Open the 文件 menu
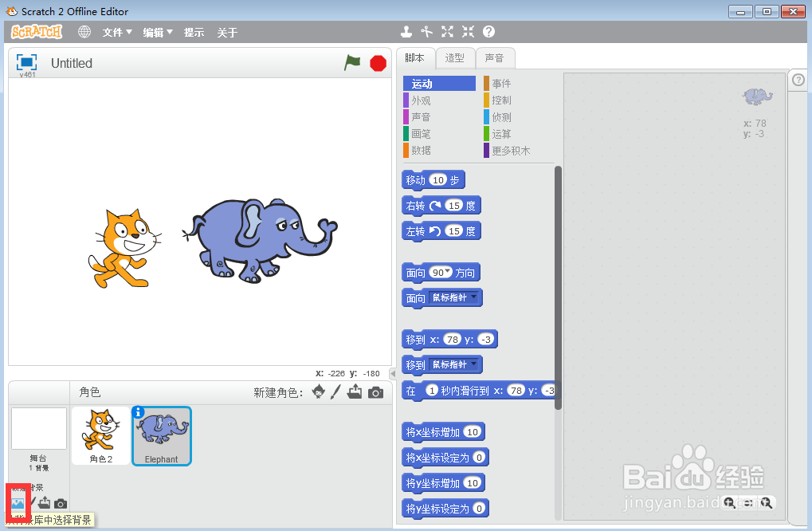The image size is (812, 531). click(117, 32)
